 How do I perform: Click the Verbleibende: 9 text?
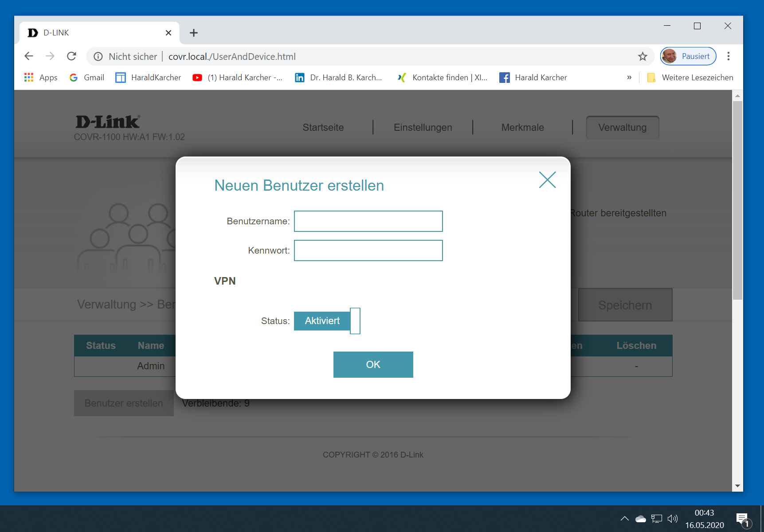(216, 403)
